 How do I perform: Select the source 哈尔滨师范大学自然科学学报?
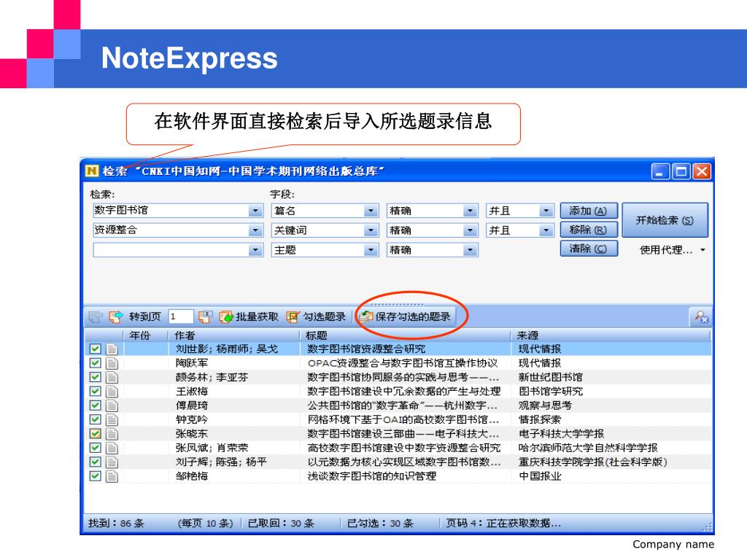588,448
